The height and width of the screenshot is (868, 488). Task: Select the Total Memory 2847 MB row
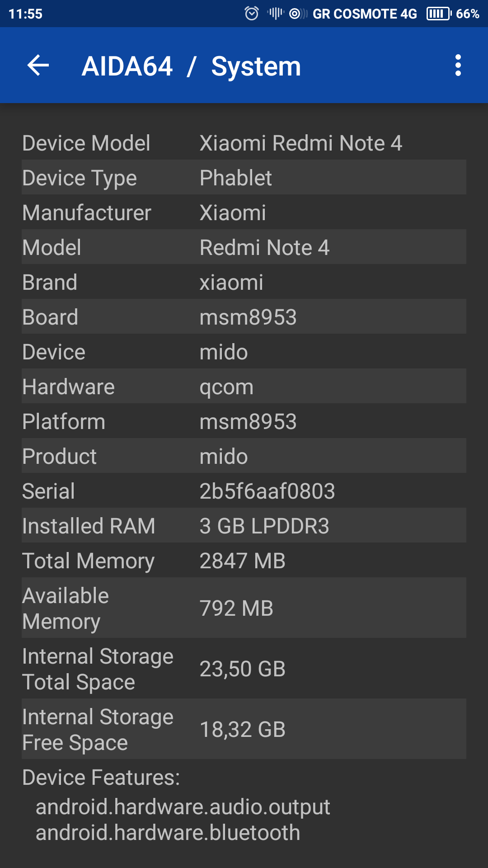pyautogui.click(x=244, y=561)
